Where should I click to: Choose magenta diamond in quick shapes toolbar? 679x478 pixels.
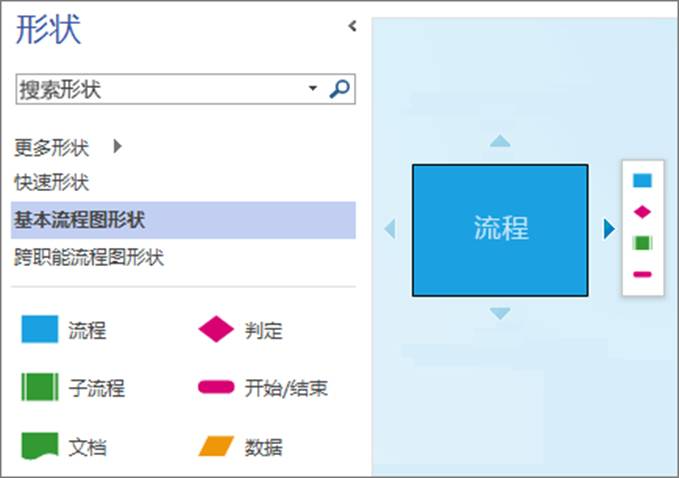[642, 211]
